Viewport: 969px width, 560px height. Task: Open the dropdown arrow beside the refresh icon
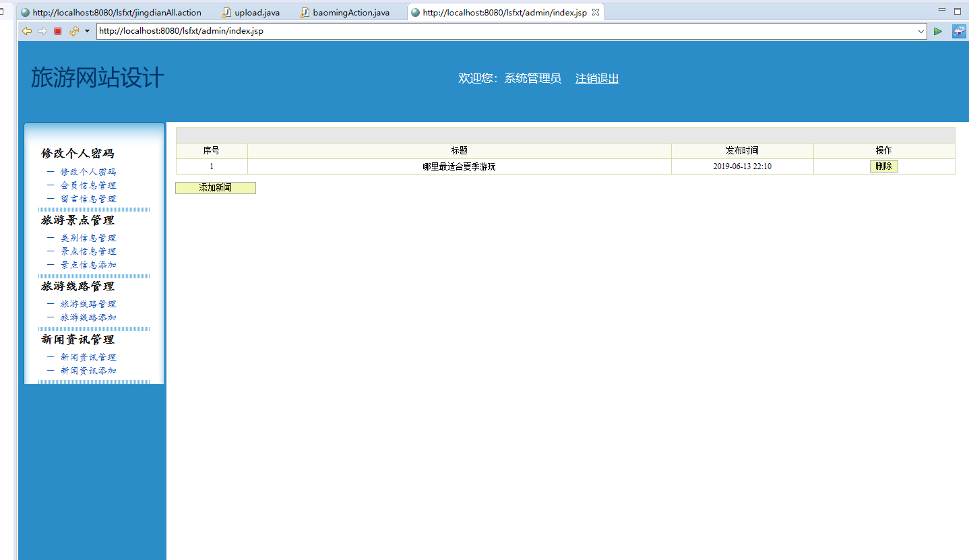87,31
